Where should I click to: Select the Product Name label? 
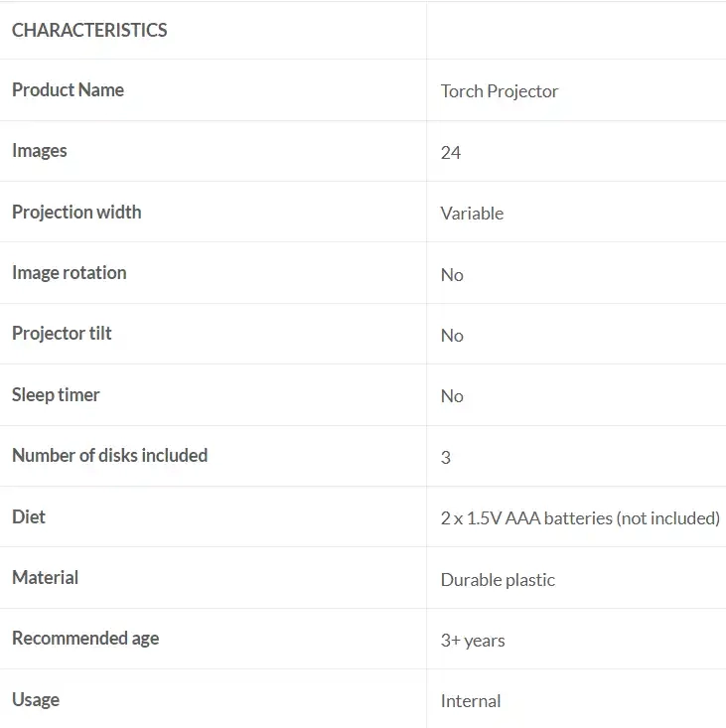click(68, 90)
